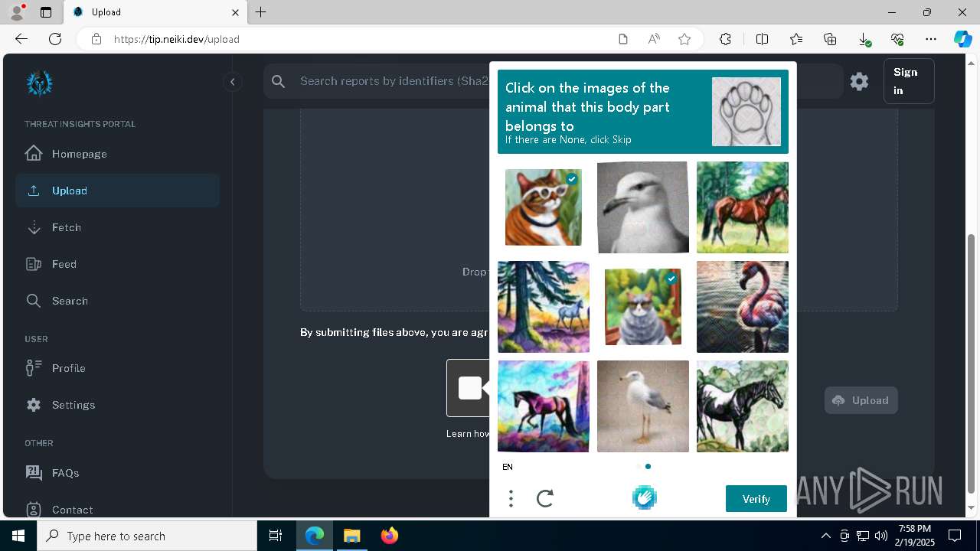Viewport: 980px width, 551px height.
Task: Select the brown horse in forest image
Action: click(743, 207)
